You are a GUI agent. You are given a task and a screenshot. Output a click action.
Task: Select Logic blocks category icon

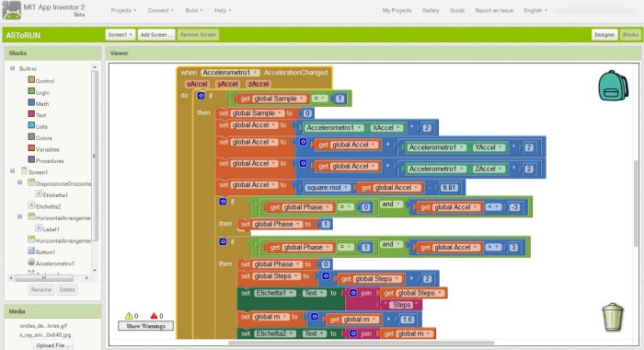click(31, 91)
